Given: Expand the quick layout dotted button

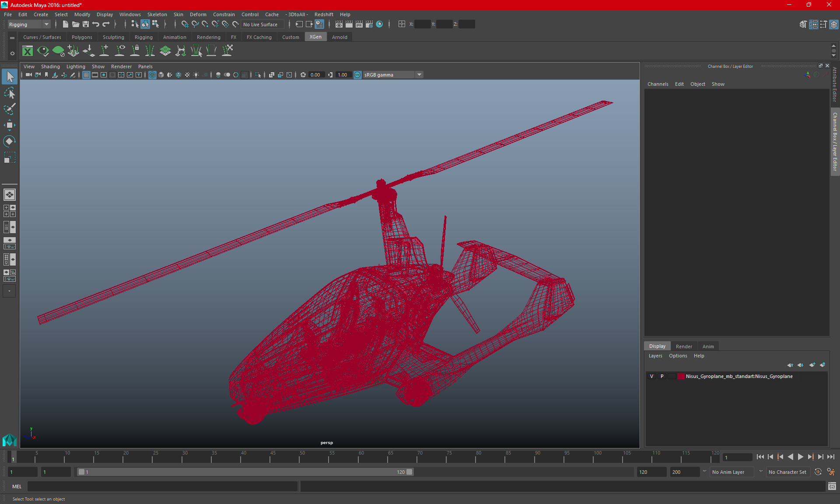Looking at the screenshot, I should (10, 291).
